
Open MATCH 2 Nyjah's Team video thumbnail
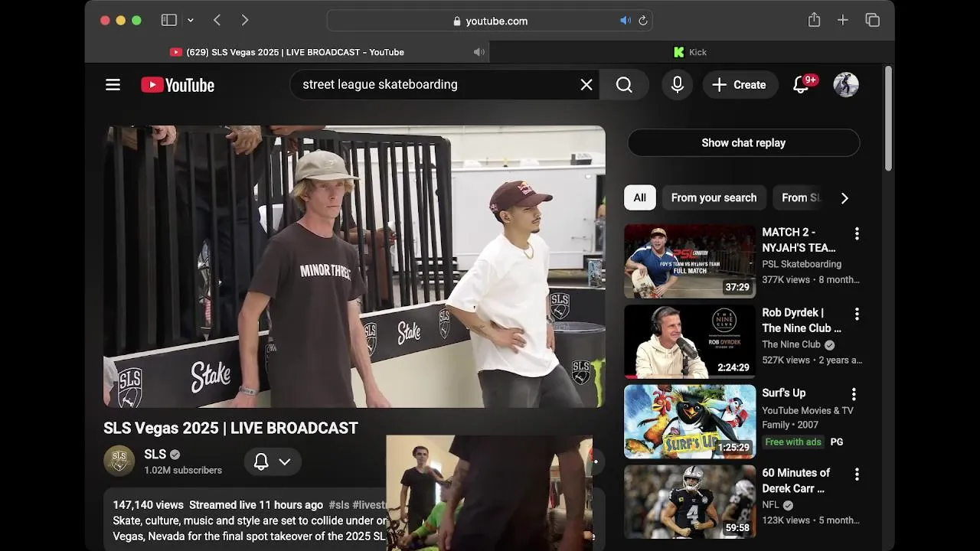pyautogui.click(x=690, y=261)
